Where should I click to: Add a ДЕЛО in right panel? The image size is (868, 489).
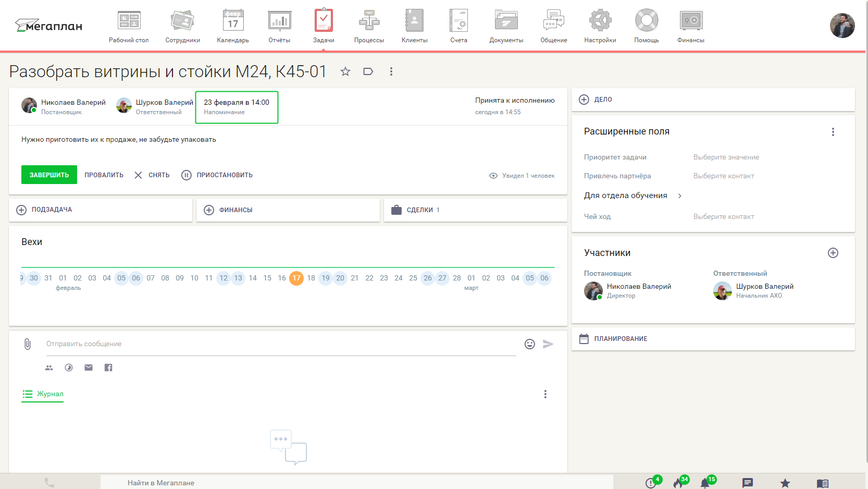click(713, 100)
